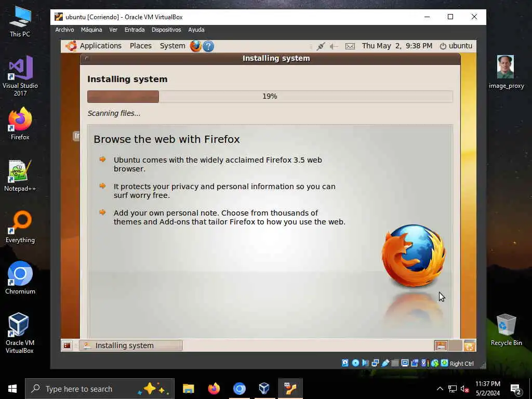This screenshot has width=532, height=399.
Task: Show hidden system tray icons
Action: pos(440,389)
